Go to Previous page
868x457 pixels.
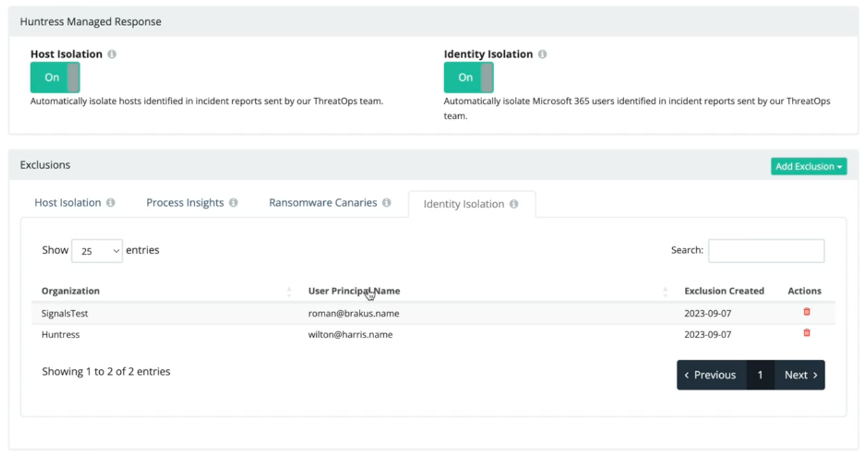[711, 375]
